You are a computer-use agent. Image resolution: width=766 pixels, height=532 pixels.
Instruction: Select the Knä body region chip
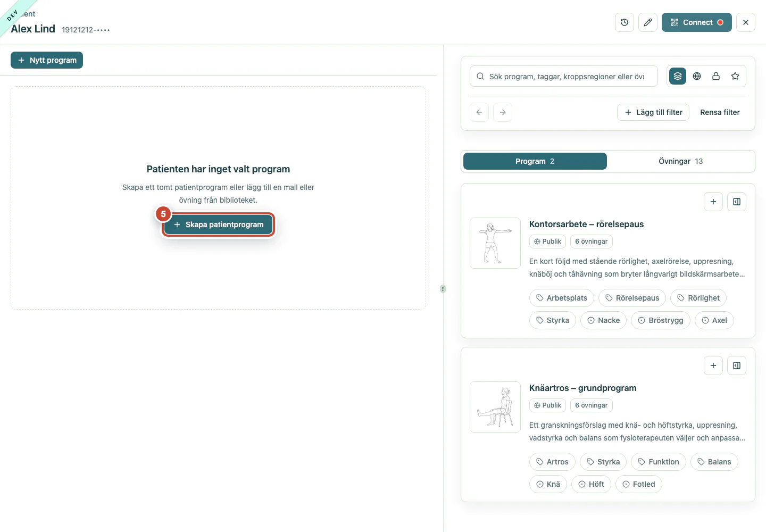[548, 484]
